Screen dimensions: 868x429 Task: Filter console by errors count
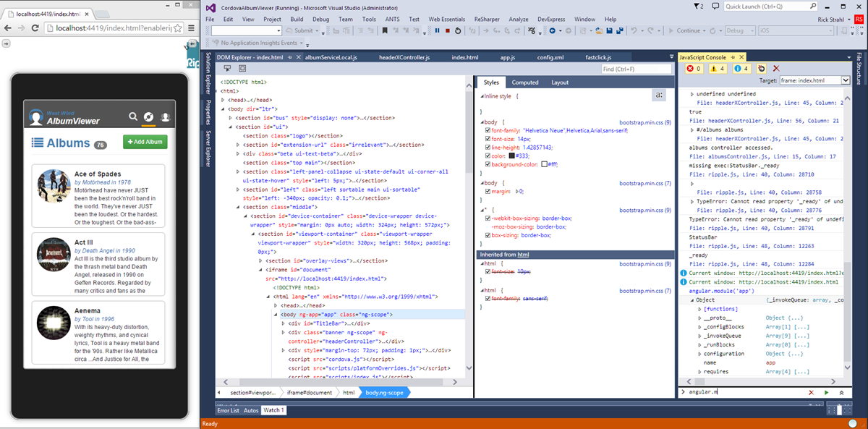click(x=694, y=69)
